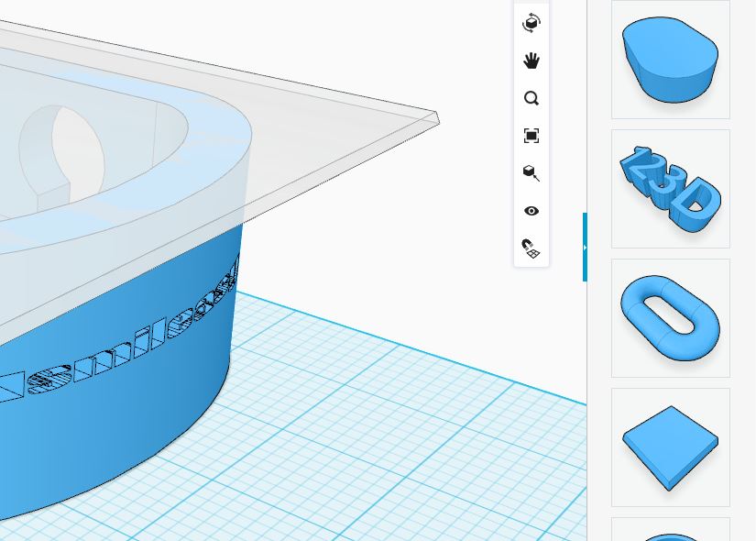Pick the flat diamond tile shape
Viewport: 756px width, 541px height.
point(671,447)
